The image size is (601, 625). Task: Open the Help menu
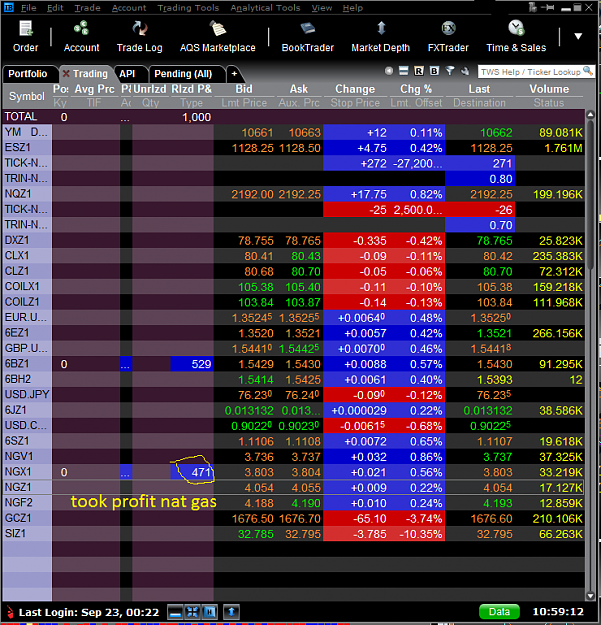(x=353, y=8)
